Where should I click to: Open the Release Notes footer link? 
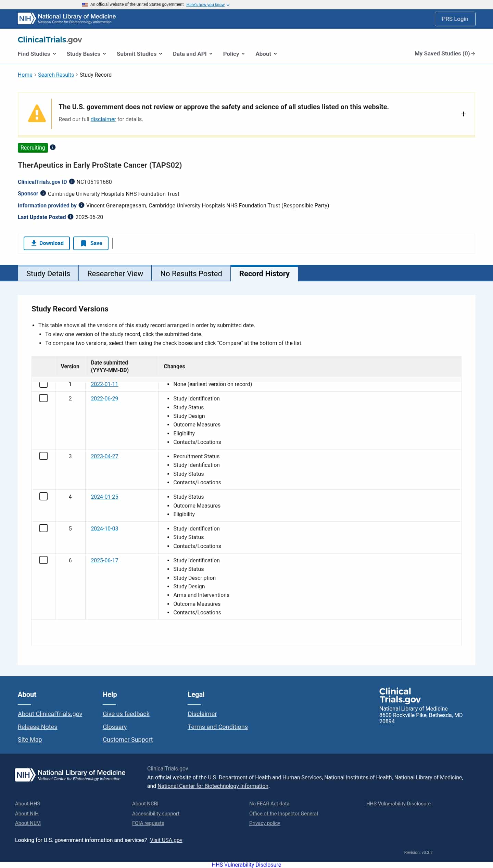tap(38, 727)
